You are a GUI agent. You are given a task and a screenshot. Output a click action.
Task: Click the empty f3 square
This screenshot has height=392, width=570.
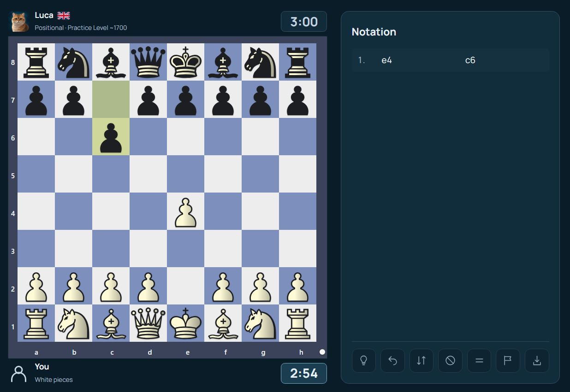[223, 249]
